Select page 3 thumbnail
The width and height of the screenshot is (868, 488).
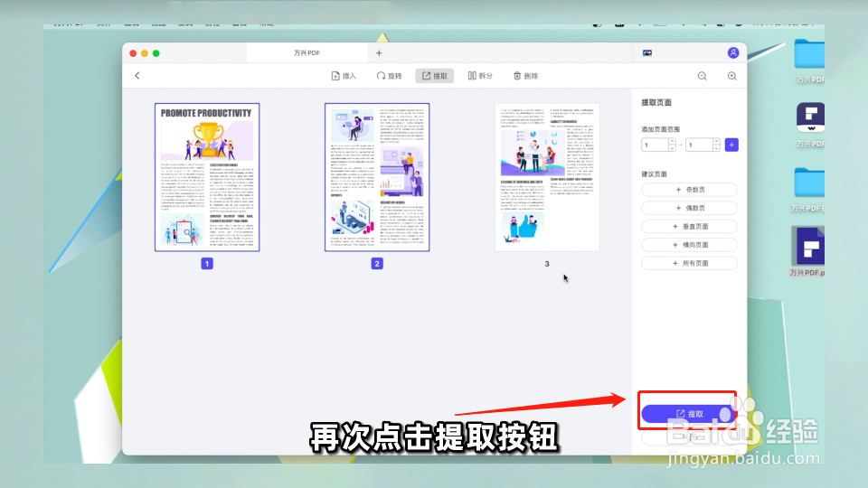click(x=547, y=177)
